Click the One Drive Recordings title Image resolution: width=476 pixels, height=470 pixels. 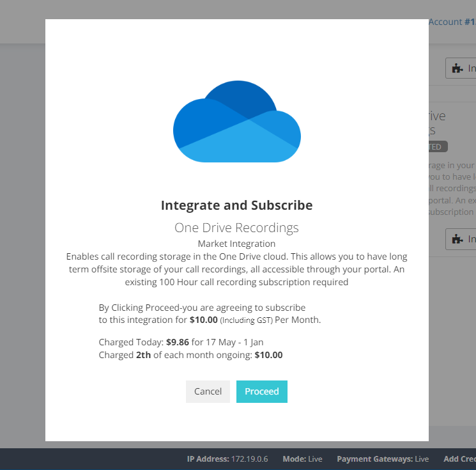[x=236, y=228]
